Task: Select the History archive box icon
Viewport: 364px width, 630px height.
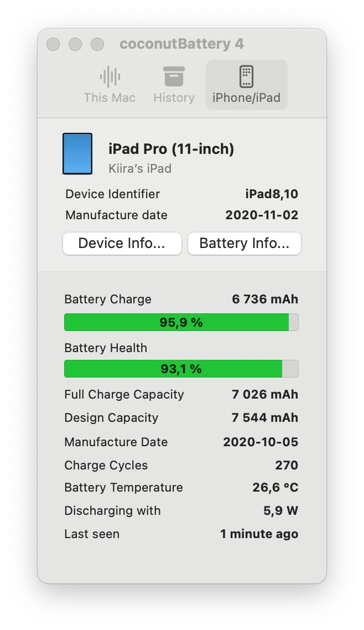Action: coord(174,76)
